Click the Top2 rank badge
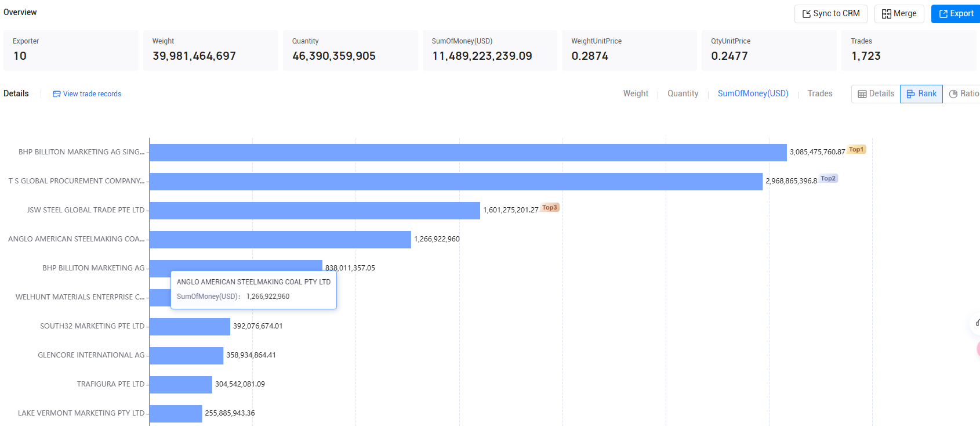This screenshot has height=426, width=980. click(828, 179)
